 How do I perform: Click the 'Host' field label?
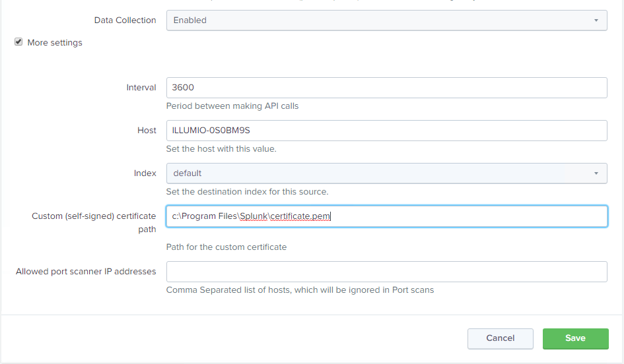[x=147, y=131]
